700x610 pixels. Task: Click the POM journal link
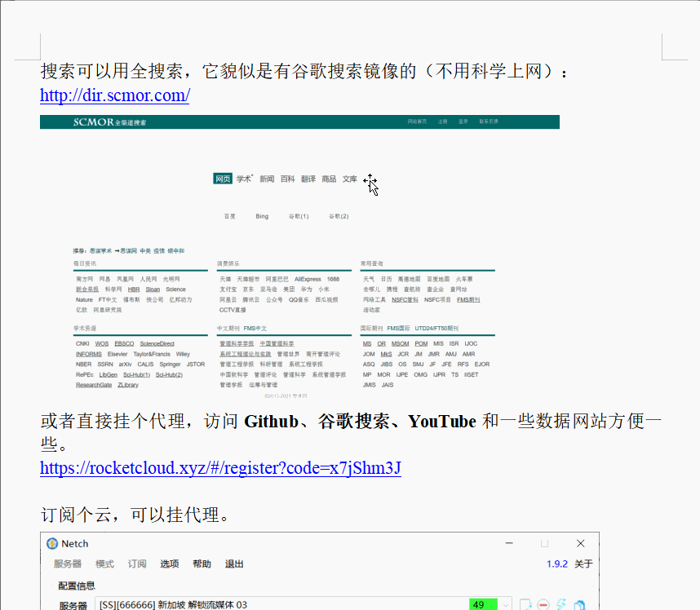coord(421,343)
